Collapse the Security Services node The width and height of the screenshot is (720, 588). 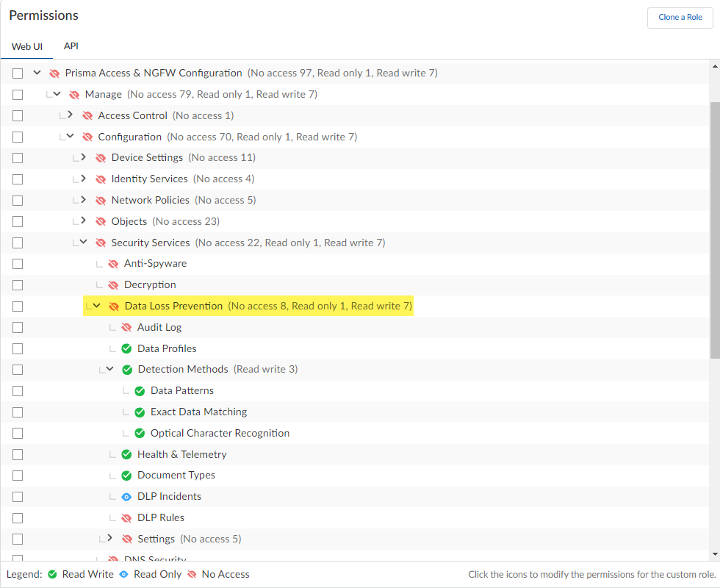pos(83,242)
